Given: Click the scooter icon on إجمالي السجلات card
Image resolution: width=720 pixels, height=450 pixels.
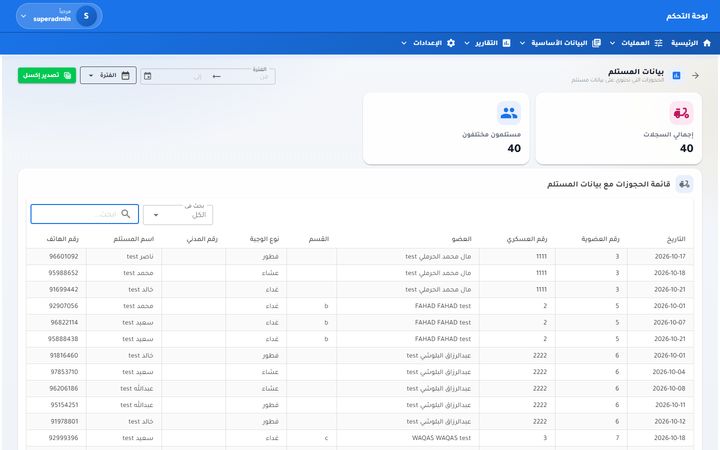Looking at the screenshot, I should click(x=681, y=112).
